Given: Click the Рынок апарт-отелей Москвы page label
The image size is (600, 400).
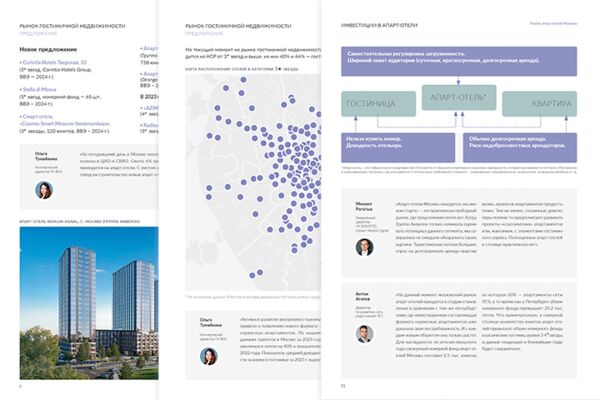Looking at the screenshot, I should [x=553, y=23].
